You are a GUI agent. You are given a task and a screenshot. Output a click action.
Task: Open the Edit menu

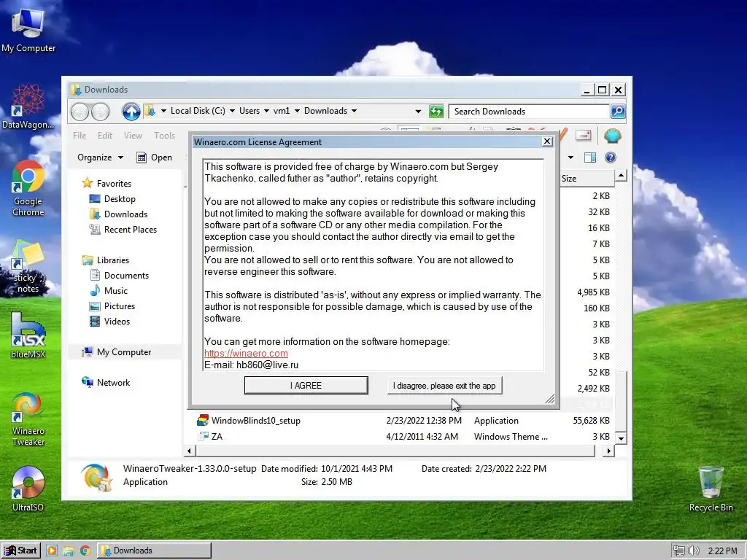pos(105,135)
